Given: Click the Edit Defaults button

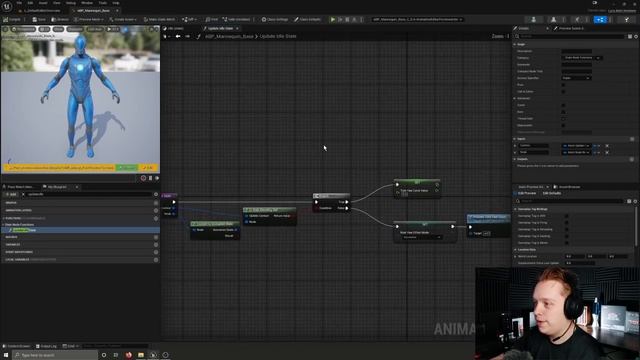Looking at the screenshot, I should coord(552,193).
